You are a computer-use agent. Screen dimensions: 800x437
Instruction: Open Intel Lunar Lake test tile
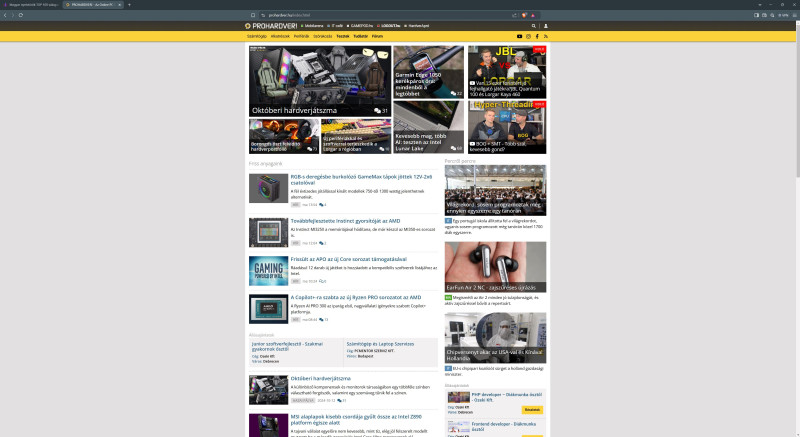(x=429, y=127)
